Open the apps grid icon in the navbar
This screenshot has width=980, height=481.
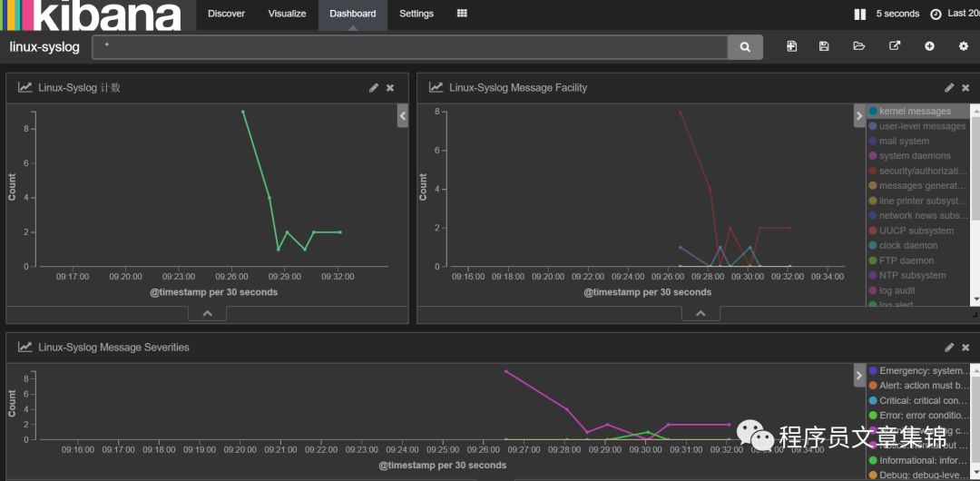[462, 13]
